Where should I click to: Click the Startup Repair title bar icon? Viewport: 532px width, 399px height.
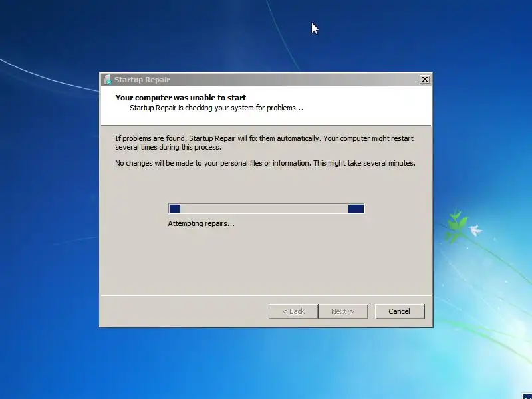pos(108,80)
